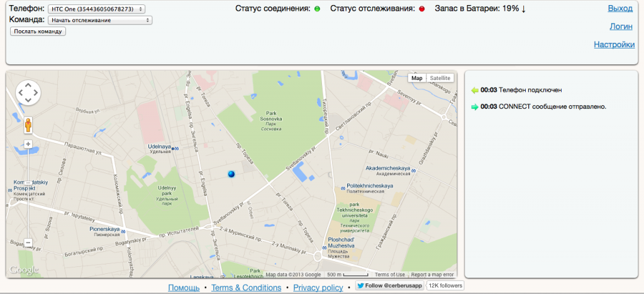Click the Выход logout link

pos(620,8)
